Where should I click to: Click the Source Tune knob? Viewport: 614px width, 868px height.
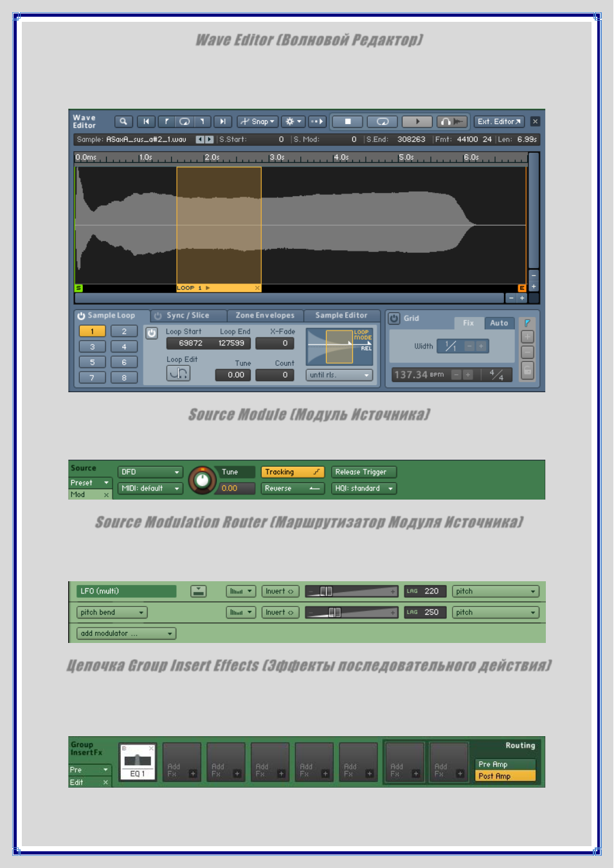pyautogui.click(x=202, y=480)
